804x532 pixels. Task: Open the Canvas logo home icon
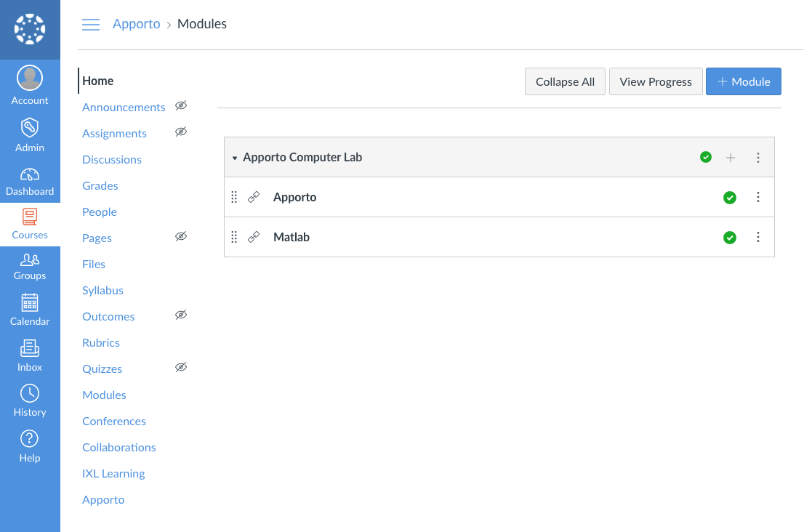tap(30, 30)
